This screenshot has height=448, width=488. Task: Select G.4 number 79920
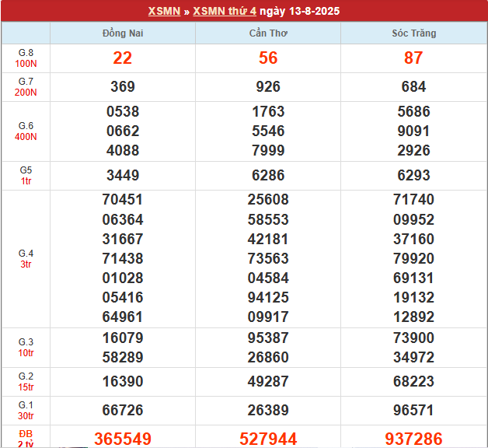point(413,258)
